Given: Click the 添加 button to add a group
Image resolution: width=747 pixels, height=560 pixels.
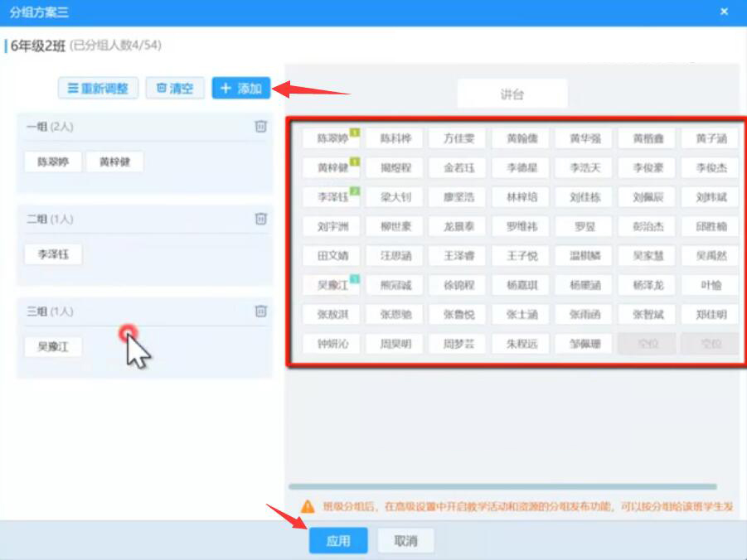Looking at the screenshot, I should tap(241, 88).
